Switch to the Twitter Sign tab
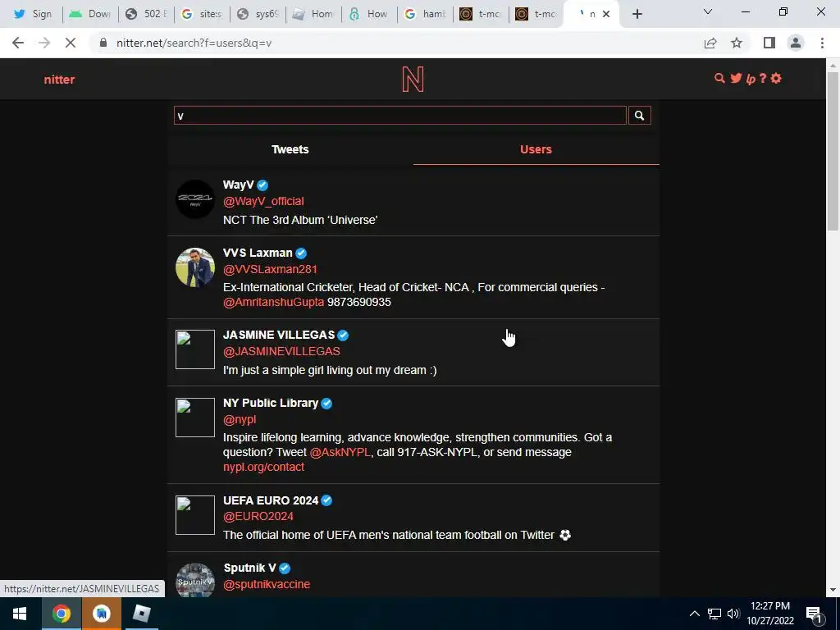Image resolution: width=840 pixels, height=630 pixels. 33,14
